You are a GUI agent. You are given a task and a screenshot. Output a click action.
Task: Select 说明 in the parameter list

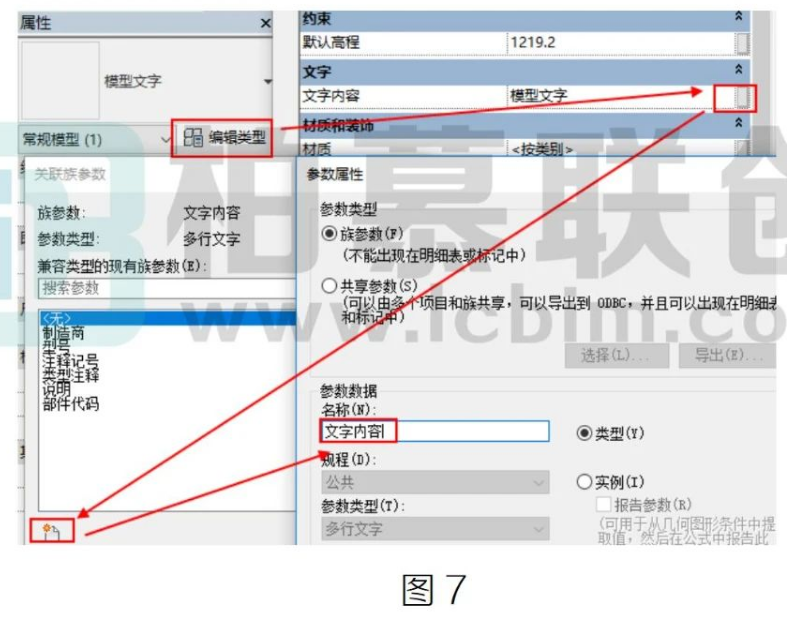[56, 389]
